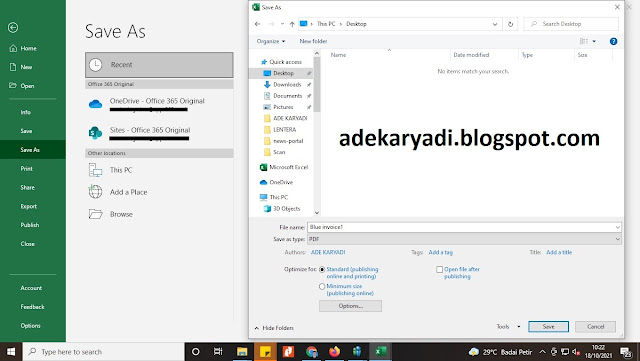
Task: Click Add a tag link
Action: [441, 252]
